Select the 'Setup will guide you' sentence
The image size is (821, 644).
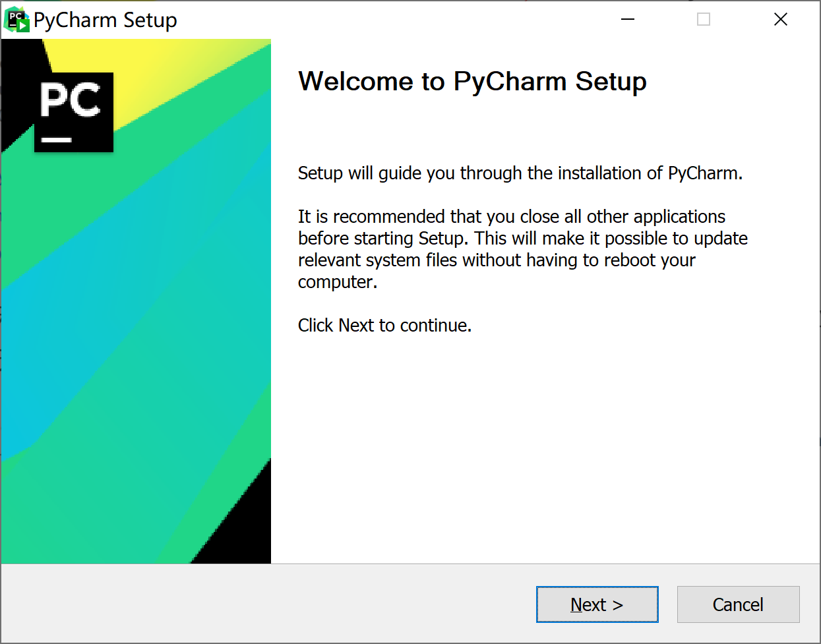click(x=520, y=173)
